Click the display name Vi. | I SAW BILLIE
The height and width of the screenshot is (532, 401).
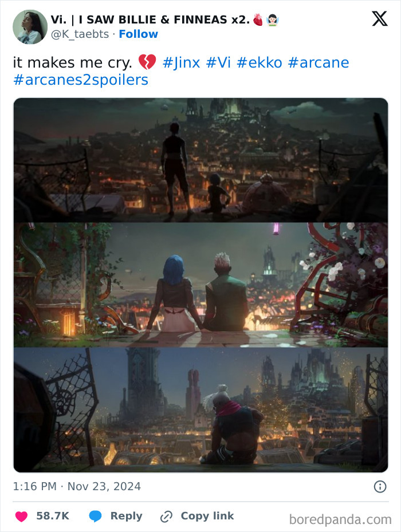click(150, 19)
